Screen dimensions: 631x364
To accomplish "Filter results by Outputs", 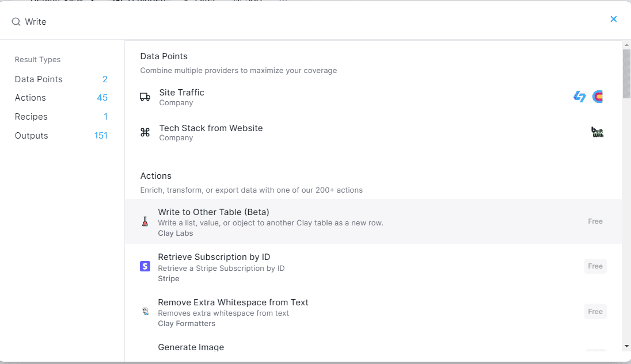I will click(61, 136).
